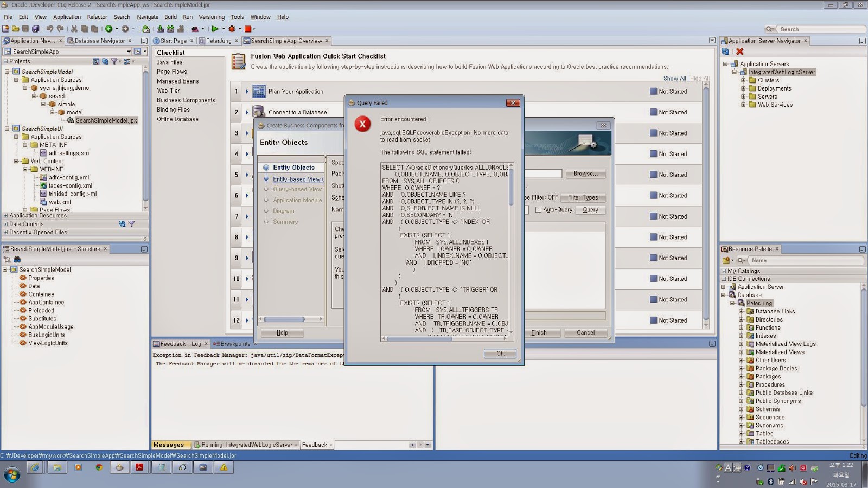The height and width of the screenshot is (488, 868).
Task: Expand step 1 Plan Your Application
Action: pyautogui.click(x=247, y=92)
